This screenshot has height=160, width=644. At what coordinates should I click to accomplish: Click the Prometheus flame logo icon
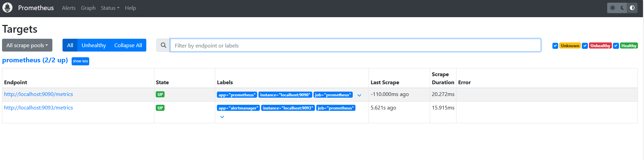[7, 7]
